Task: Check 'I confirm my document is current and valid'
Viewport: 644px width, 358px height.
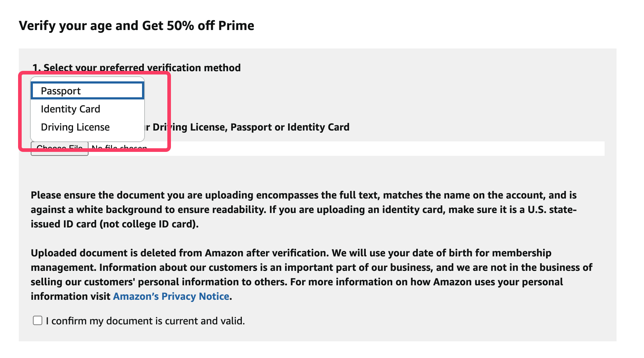Action: click(37, 320)
